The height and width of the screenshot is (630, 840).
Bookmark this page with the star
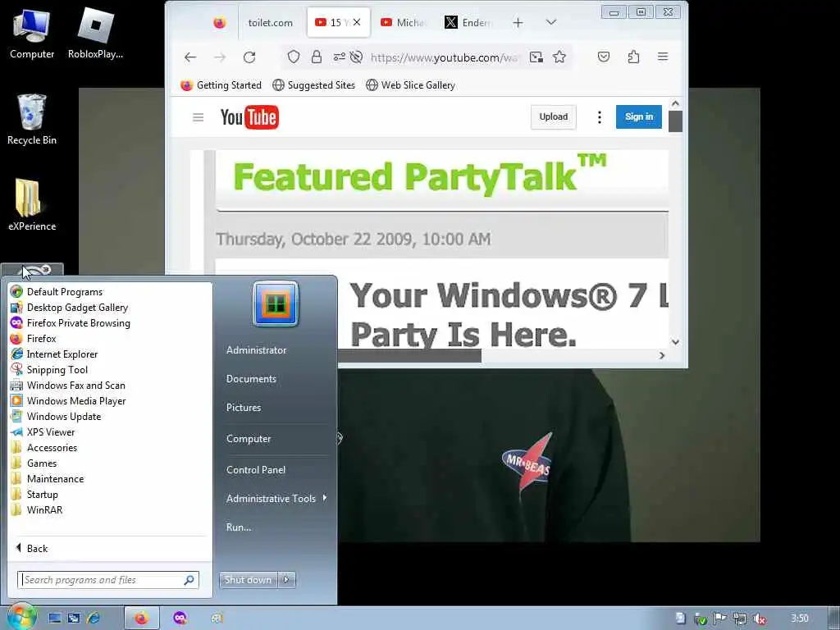[559, 57]
